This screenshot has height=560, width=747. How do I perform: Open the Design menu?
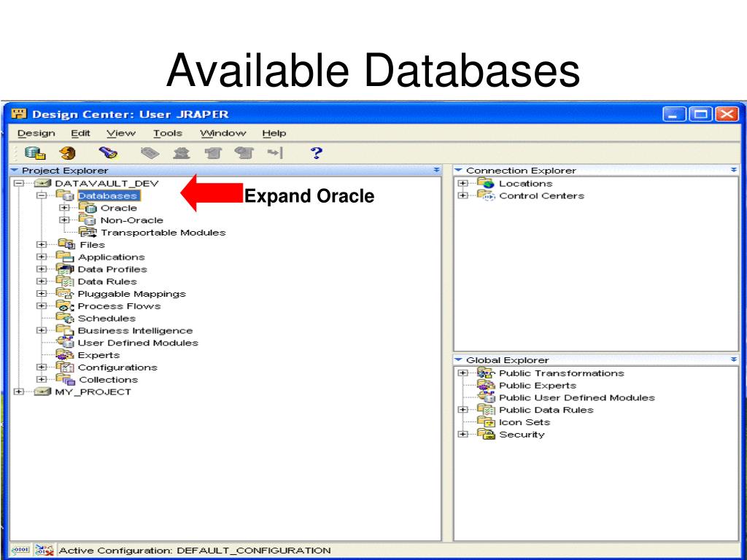coord(36,133)
